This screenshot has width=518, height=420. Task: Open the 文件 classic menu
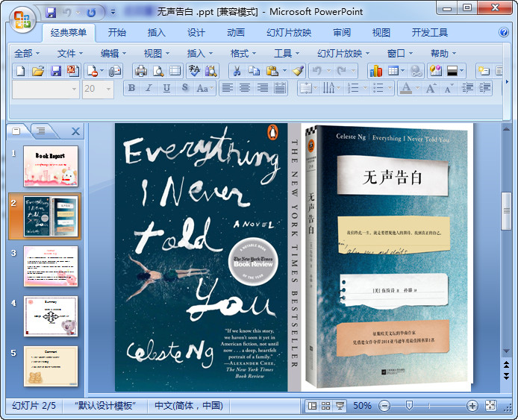click(x=69, y=53)
